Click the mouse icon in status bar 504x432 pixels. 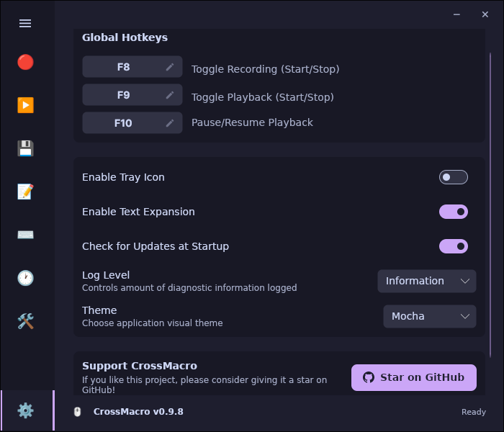78,412
